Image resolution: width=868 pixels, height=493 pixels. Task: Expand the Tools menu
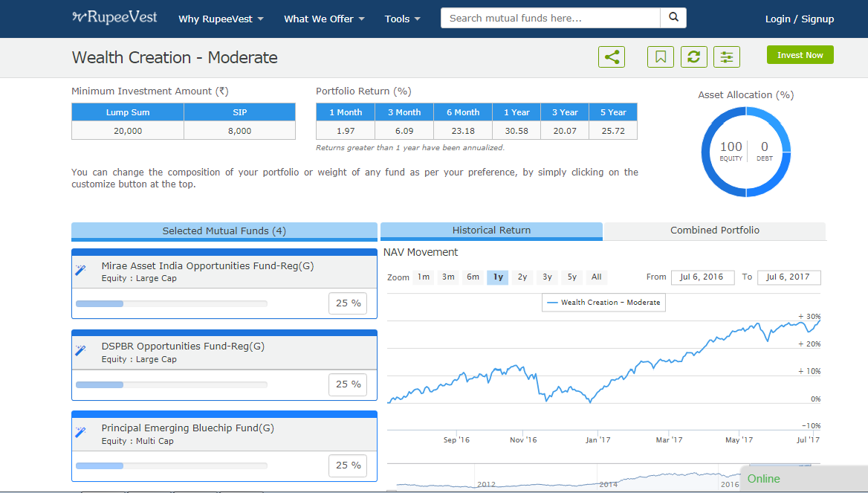tap(403, 19)
